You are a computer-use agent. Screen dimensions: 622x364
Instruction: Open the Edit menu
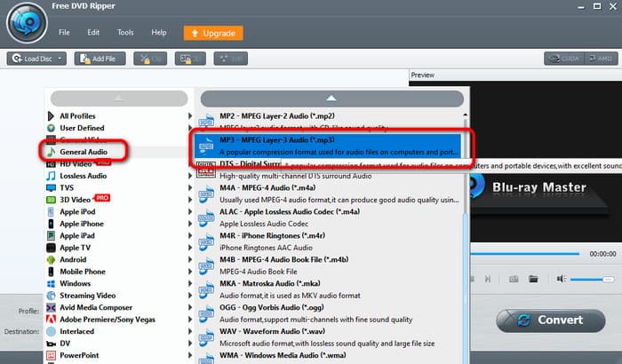[93, 33]
